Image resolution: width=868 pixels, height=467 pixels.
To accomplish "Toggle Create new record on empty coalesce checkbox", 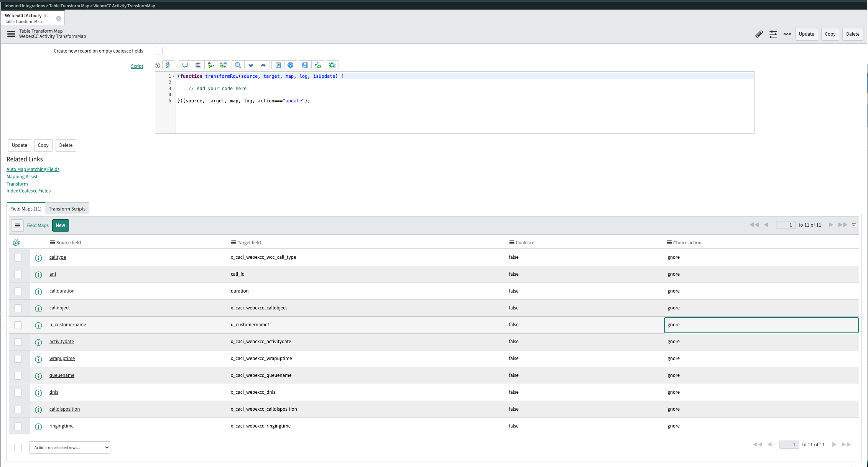I will point(159,51).
